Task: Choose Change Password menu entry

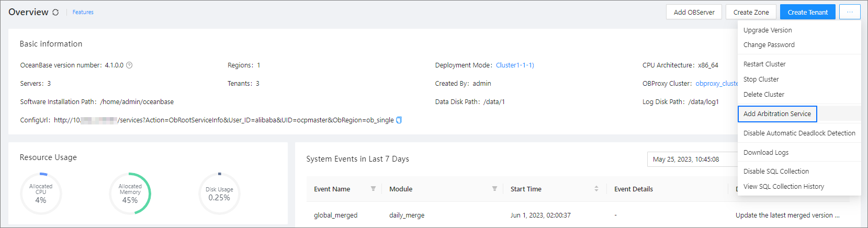Action: [x=769, y=45]
